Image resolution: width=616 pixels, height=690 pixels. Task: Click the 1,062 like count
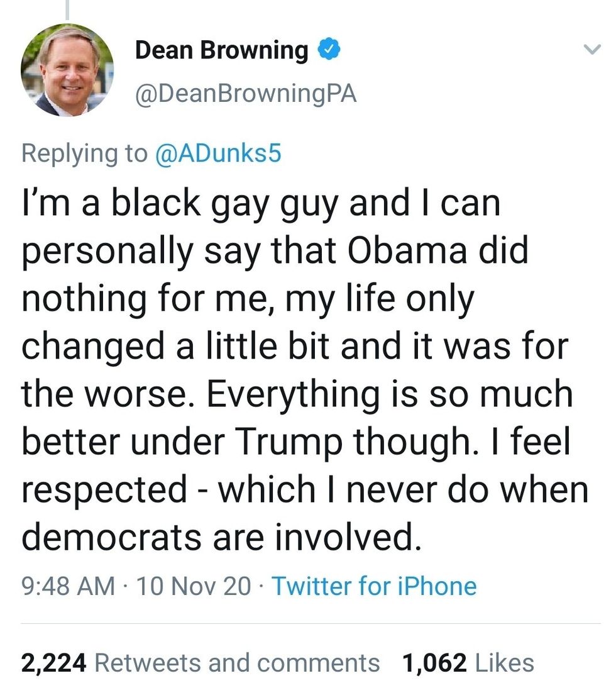[x=435, y=662]
